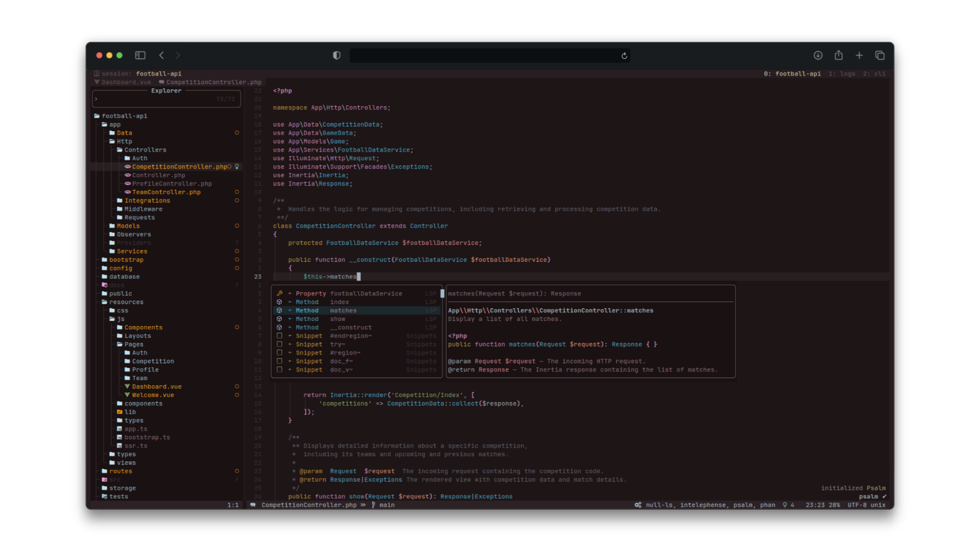Show tab overview icon
This screenshot has height=551, width=980.
(879, 56)
